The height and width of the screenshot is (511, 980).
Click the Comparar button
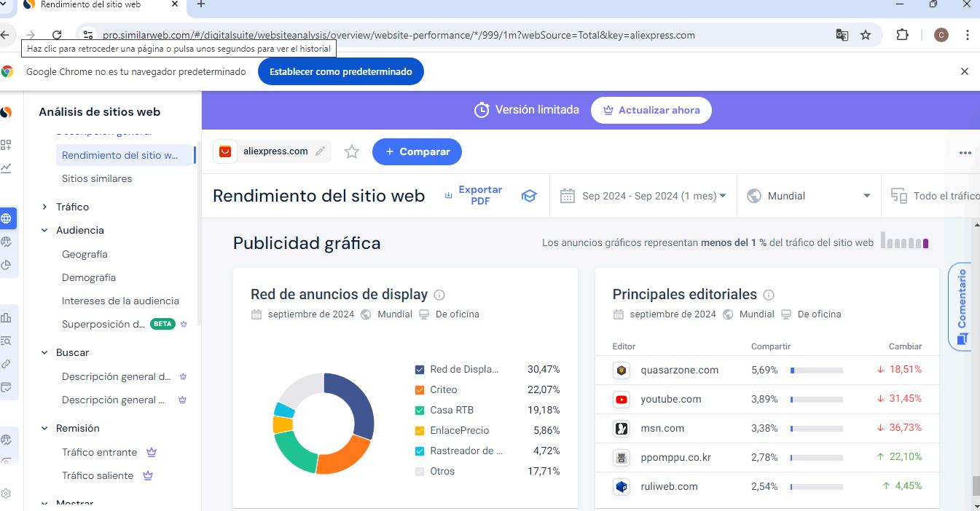click(417, 151)
